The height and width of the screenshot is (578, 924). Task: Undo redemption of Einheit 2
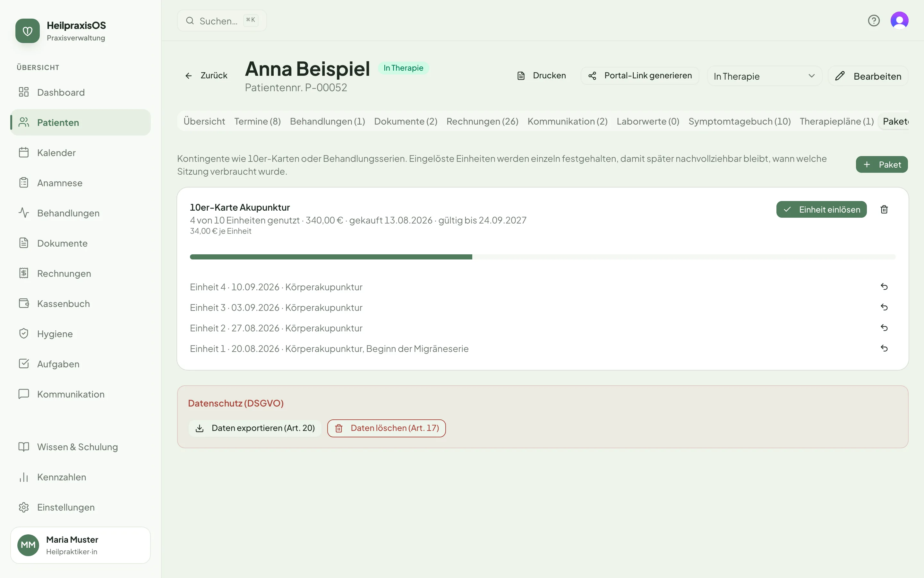click(x=884, y=328)
